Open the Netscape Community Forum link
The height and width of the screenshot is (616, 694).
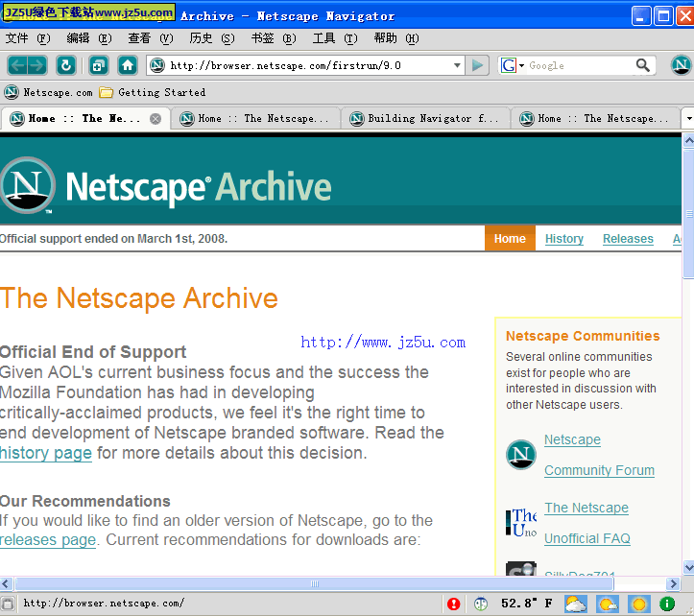(x=599, y=455)
